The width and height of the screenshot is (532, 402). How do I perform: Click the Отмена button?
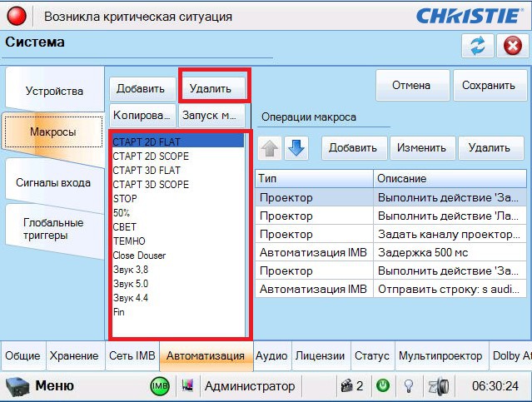coord(411,85)
